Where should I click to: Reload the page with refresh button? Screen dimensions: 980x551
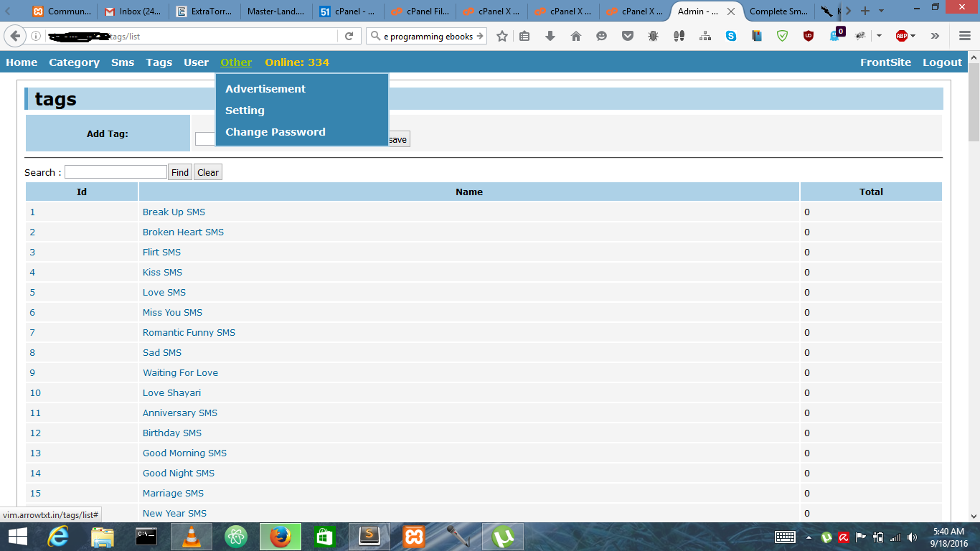[349, 36]
